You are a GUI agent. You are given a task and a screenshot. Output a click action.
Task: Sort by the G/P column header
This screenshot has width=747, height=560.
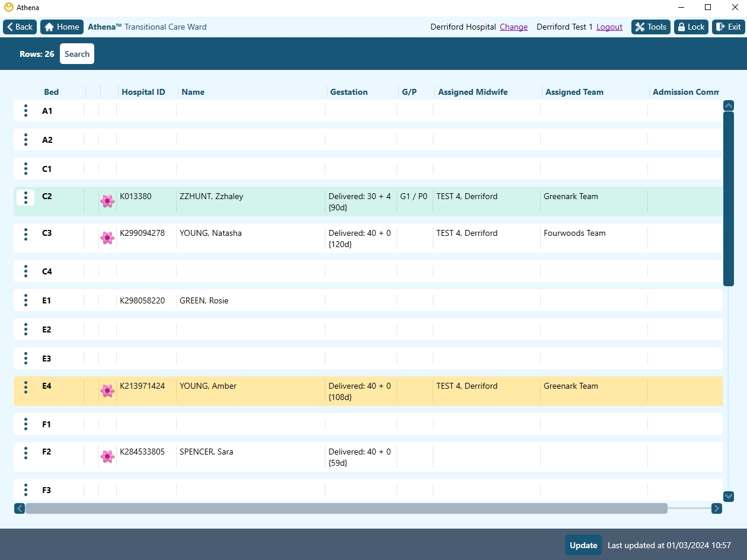[x=410, y=92]
